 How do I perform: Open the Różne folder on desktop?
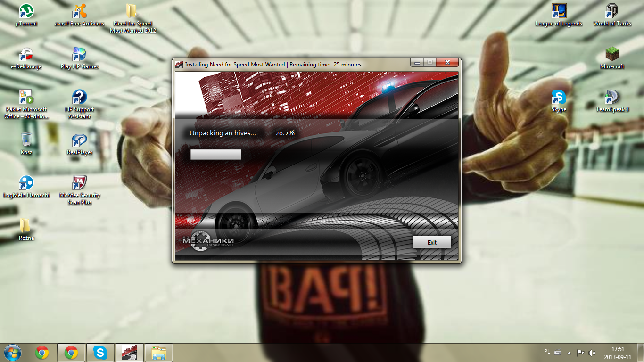click(x=26, y=230)
